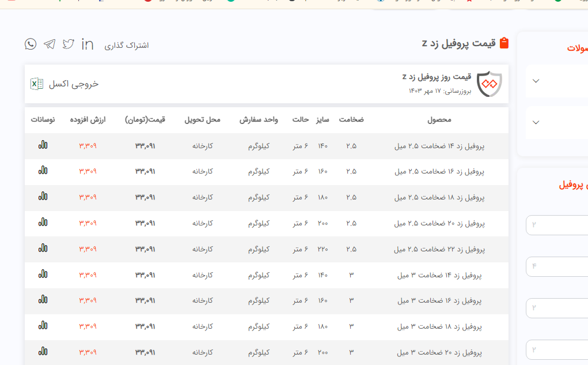The height and width of the screenshot is (365, 588).
Task: Open price fluctuation chart for پروفیل زد ۲۰ ضخامت ۳
Action: pyautogui.click(x=43, y=351)
